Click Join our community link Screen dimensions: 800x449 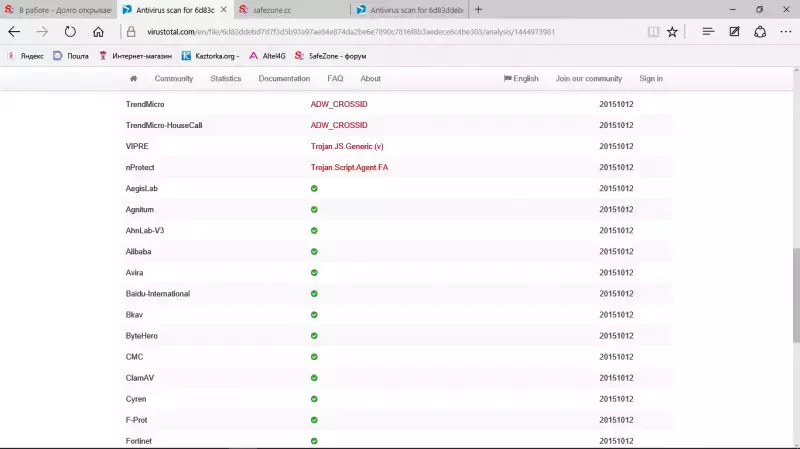(x=589, y=79)
